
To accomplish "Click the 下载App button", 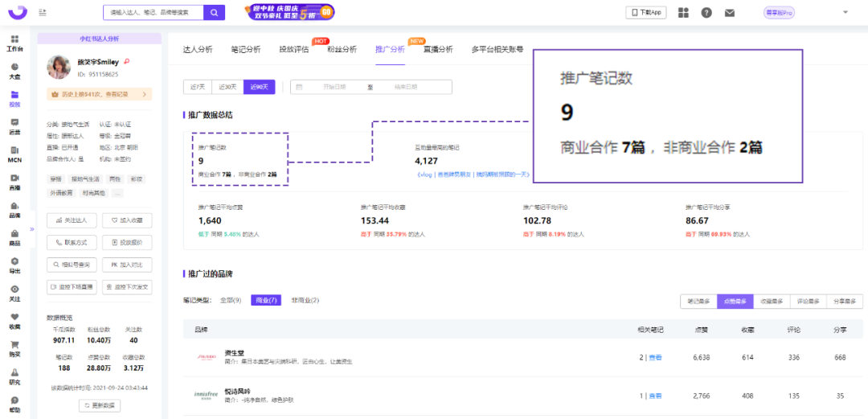I will (x=646, y=12).
